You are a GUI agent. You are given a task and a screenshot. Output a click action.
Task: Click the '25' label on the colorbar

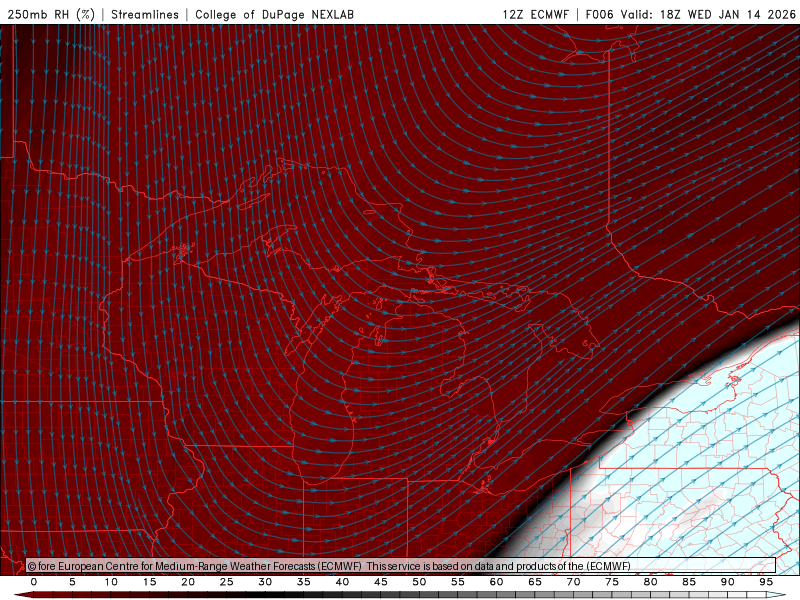coord(227,582)
